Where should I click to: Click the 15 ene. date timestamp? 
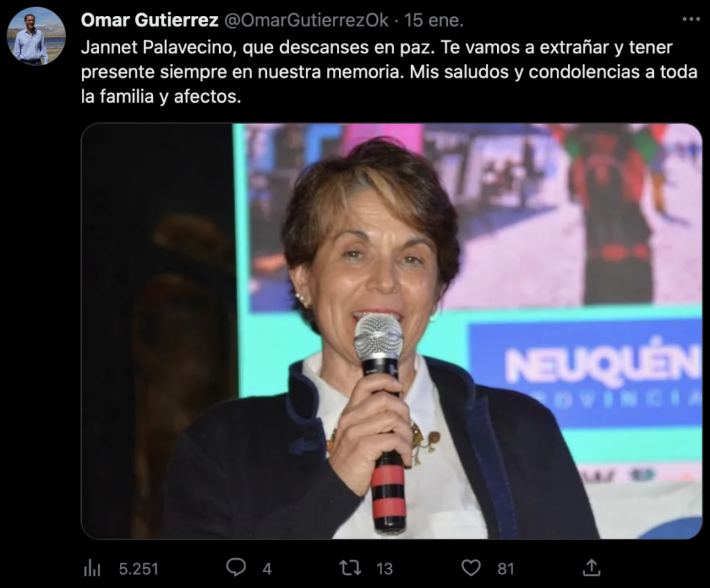pyautogui.click(x=434, y=20)
